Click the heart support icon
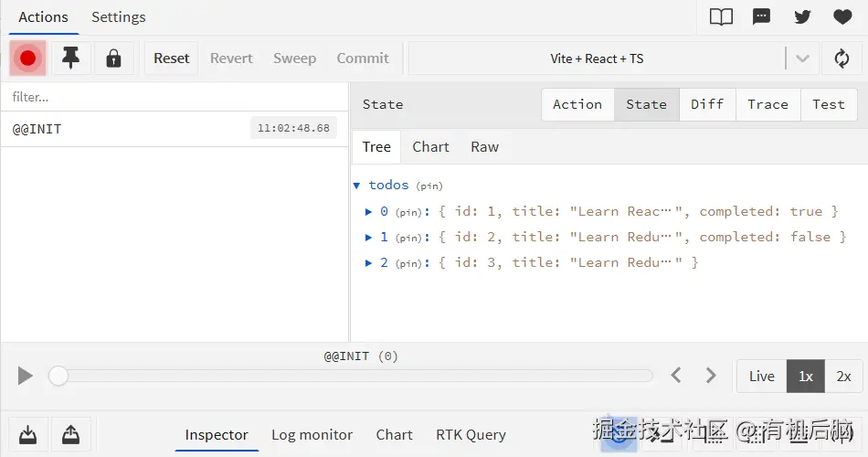The height and width of the screenshot is (457, 868). (x=842, y=17)
